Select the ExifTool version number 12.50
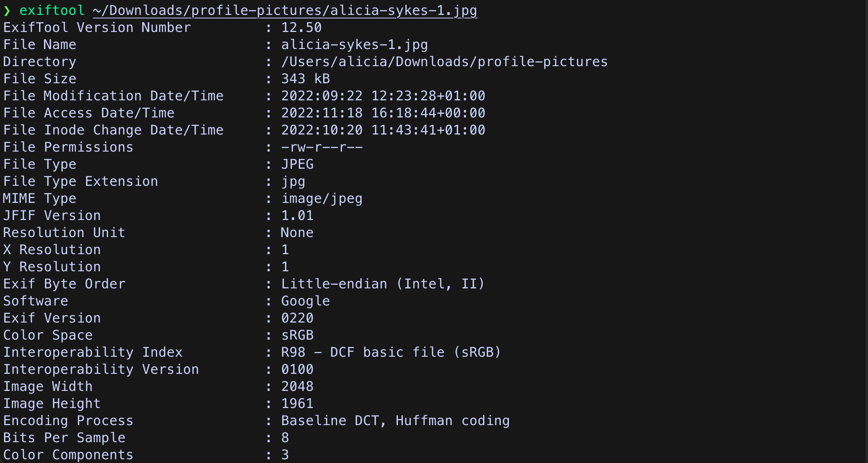868x463 pixels. (x=301, y=27)
